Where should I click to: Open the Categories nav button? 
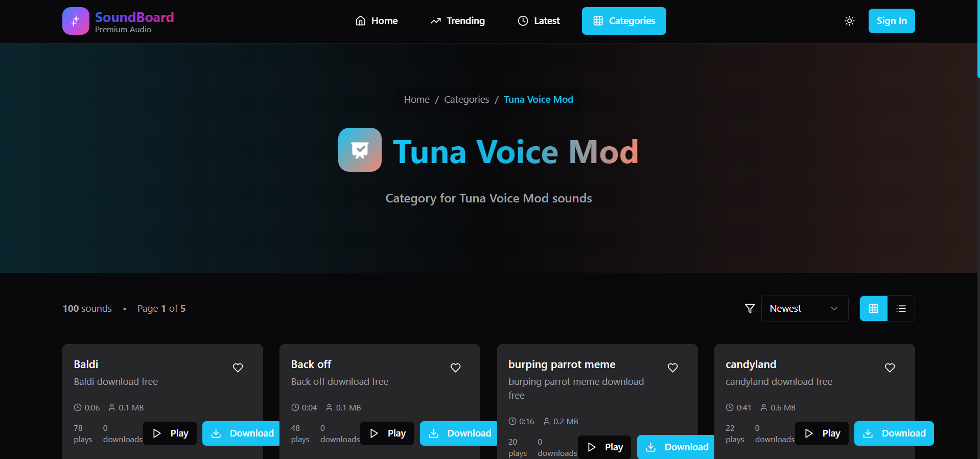pyautogui.click(x=624, y=21)
